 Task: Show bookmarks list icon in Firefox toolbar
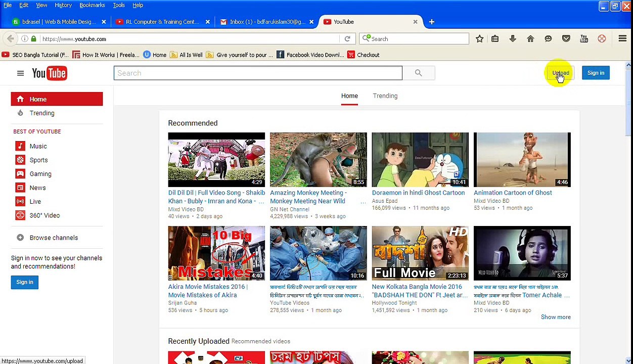[x=495, y=39]
